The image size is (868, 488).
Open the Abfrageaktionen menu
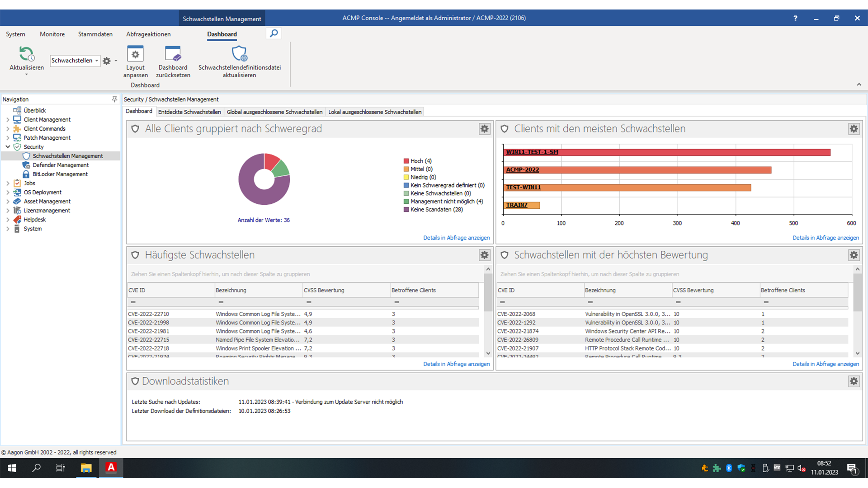tap(148, 34)
